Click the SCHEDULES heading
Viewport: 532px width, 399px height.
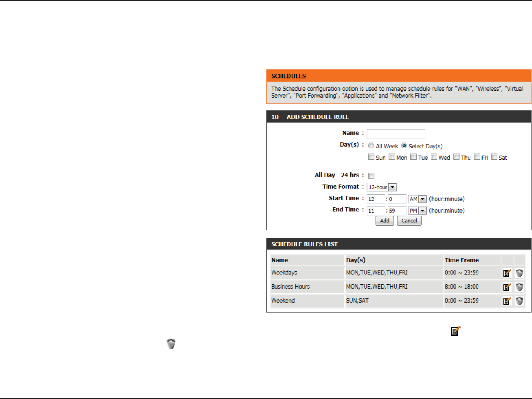coord(288,76)
